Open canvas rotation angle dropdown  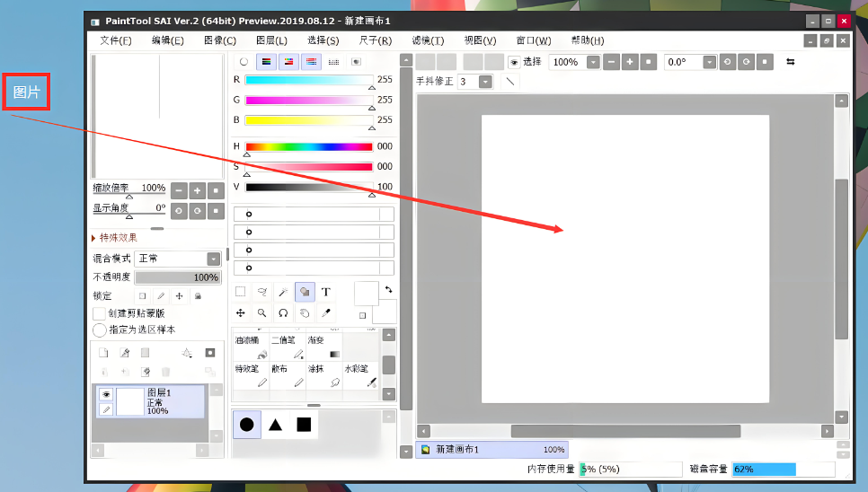tap(709, 62)
